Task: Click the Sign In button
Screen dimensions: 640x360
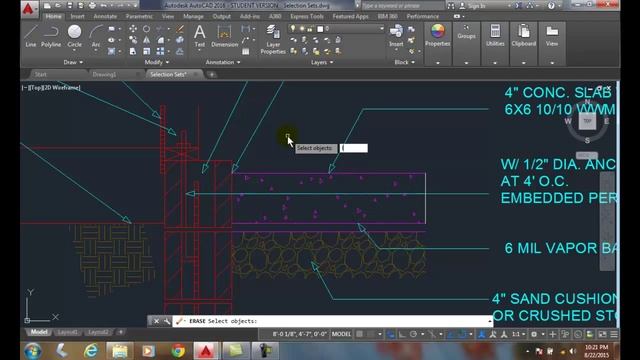Action: click(473, 6)
